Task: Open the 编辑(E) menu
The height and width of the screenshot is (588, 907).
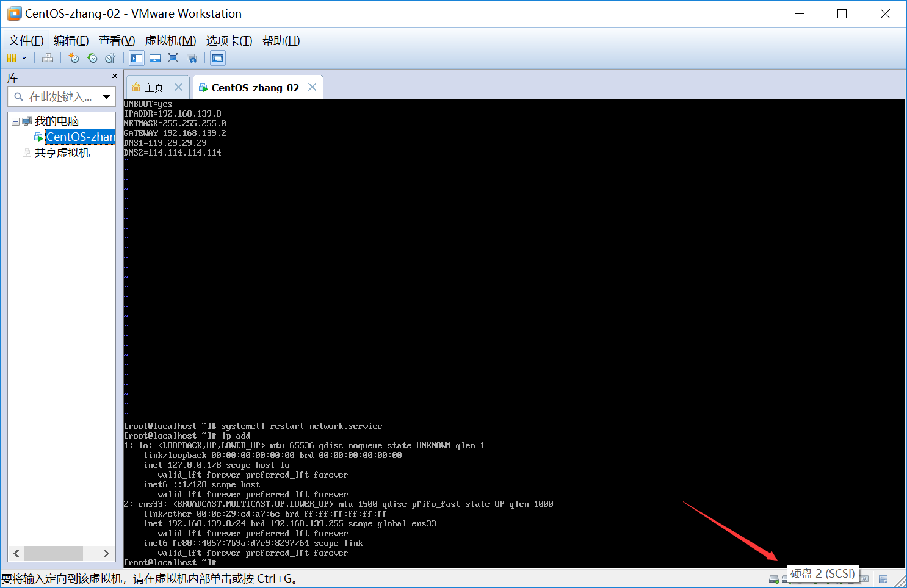Action: 71,40
